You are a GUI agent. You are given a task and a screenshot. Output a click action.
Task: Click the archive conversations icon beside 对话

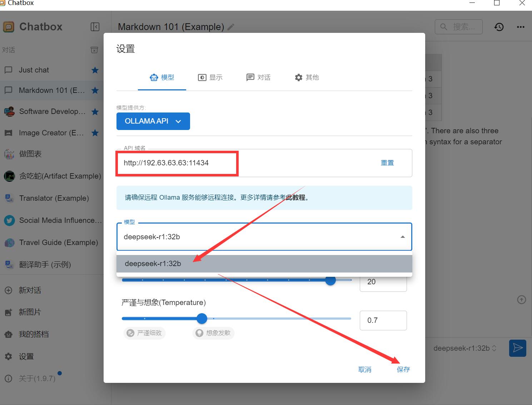[94, 50]
